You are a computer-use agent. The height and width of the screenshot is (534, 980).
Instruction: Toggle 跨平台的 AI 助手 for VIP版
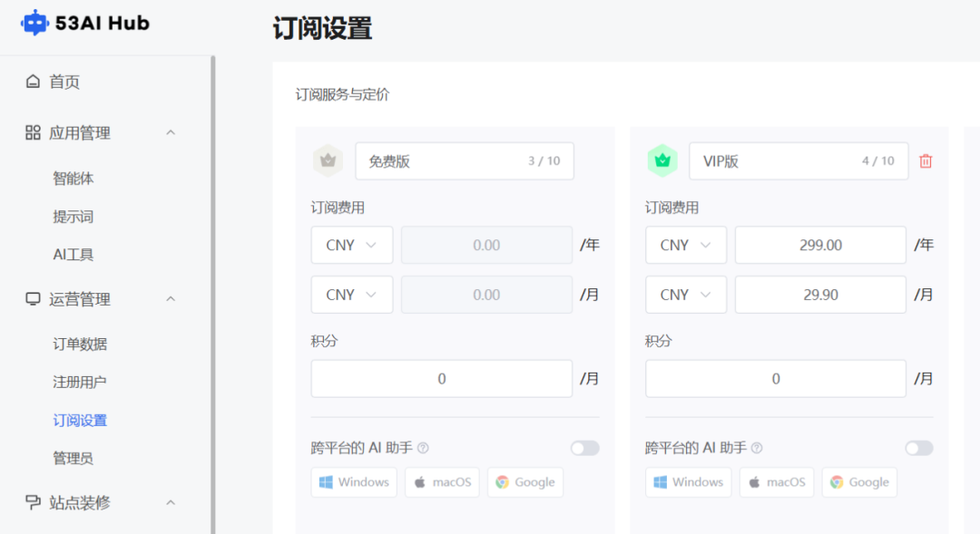(918, 447)
